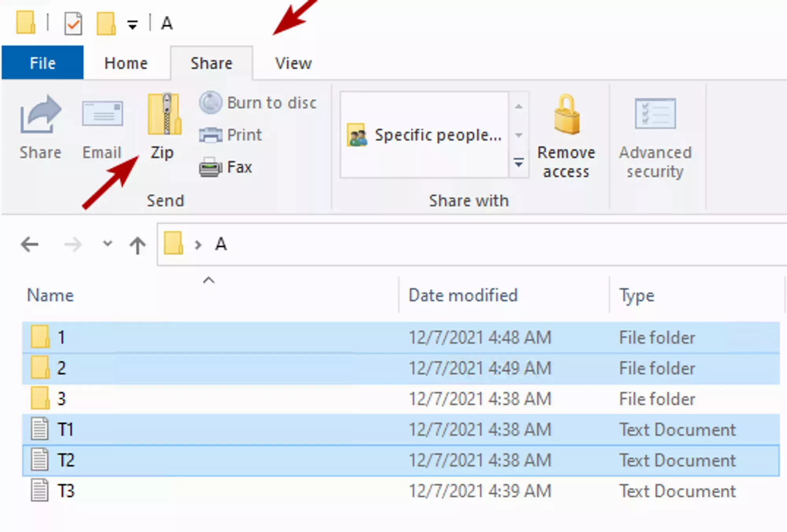This screenshot has width=787, height=532.
Task: Click Remove access padlock button
Action: [566, 136]
